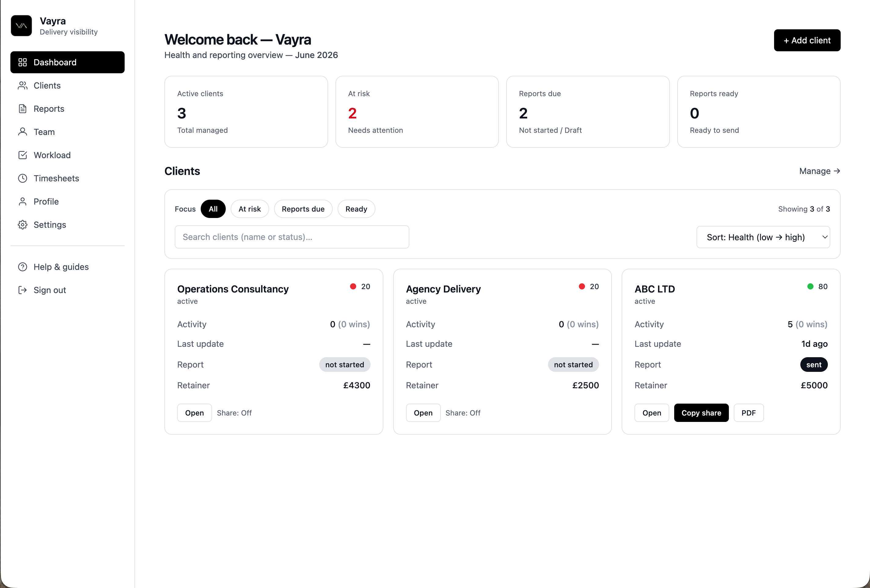Open Help & guides
Image resolution: width=870 pixels, height=588 pixels.
(68, 267)
